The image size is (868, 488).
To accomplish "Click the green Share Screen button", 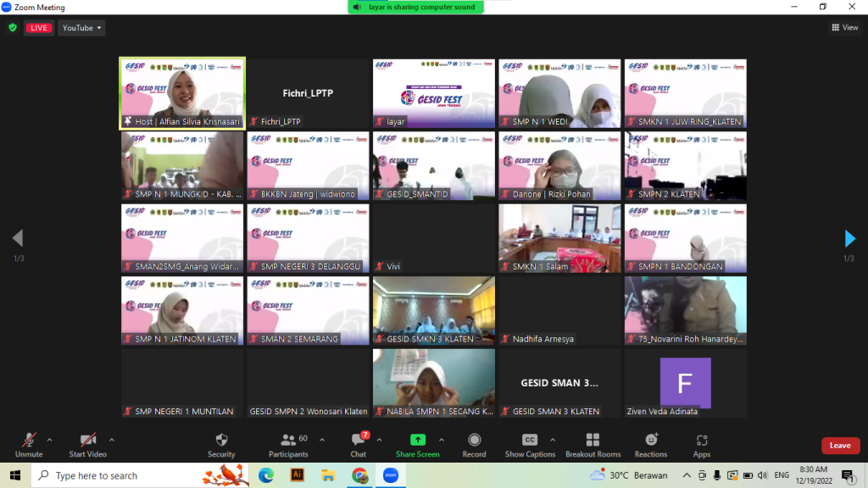I will click(x=417, y=441).
